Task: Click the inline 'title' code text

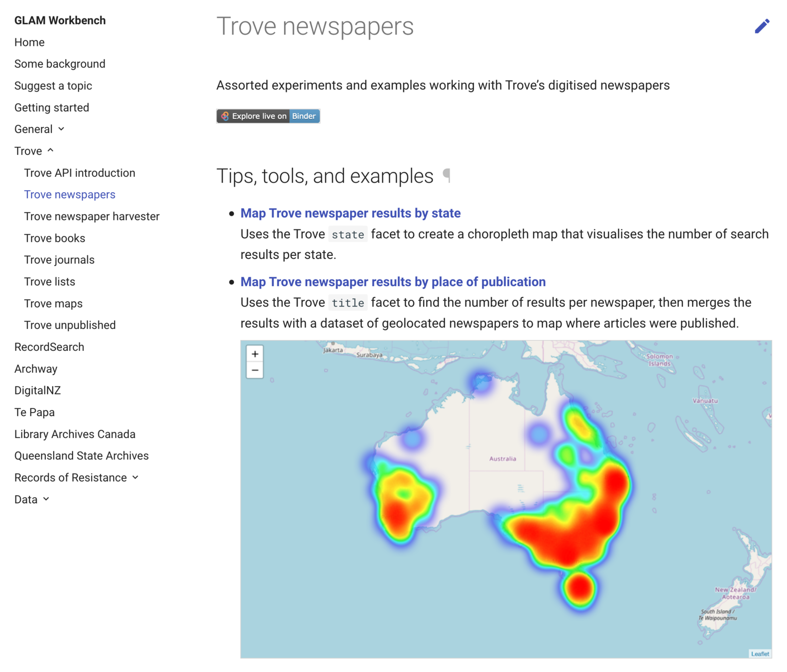Action: pyautogui.click(x=348, y=303)
